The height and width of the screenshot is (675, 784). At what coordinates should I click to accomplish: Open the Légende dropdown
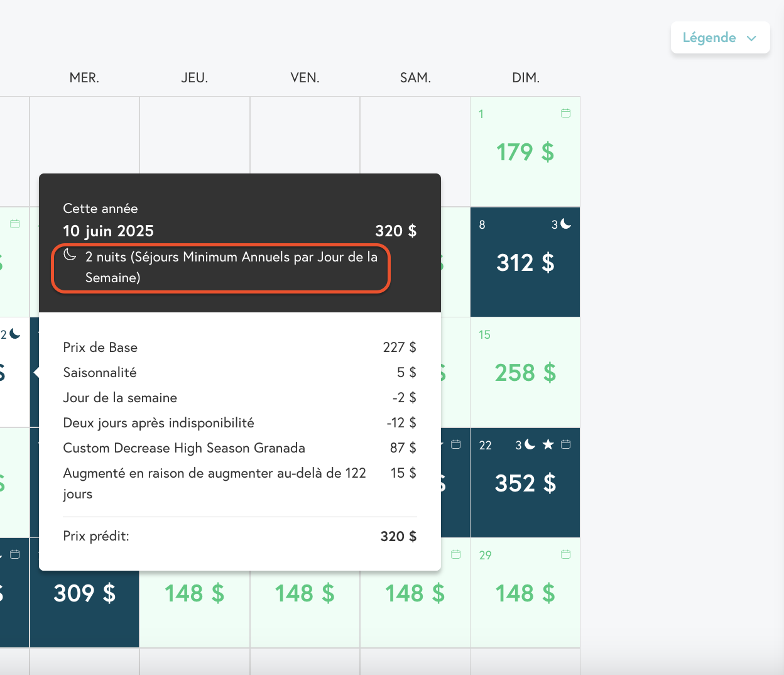coord(720,38)
